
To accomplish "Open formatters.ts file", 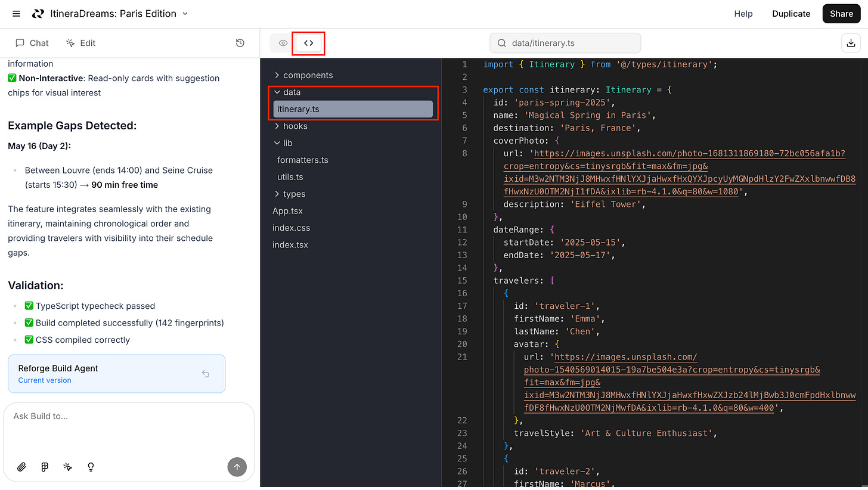I will 303,160.
